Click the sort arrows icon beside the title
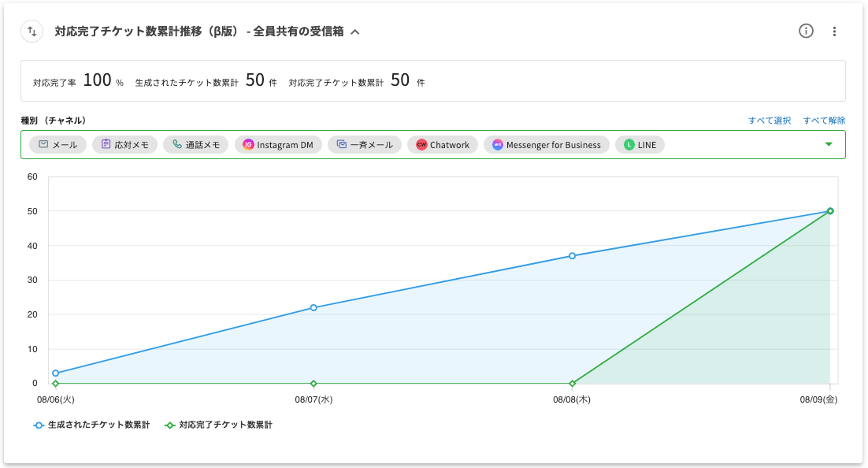The width and height of the screenshot is (868, 468). point(32,32)
